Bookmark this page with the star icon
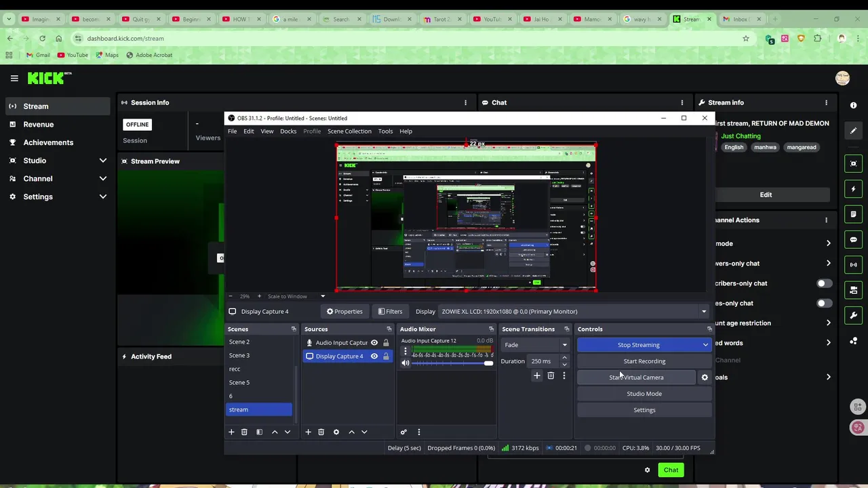The image size is (868, 488). coord(746,39)
